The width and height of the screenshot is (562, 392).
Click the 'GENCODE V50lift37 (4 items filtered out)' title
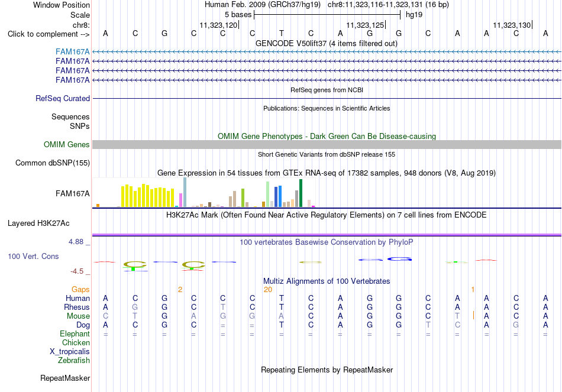click(x=327, y=43)
